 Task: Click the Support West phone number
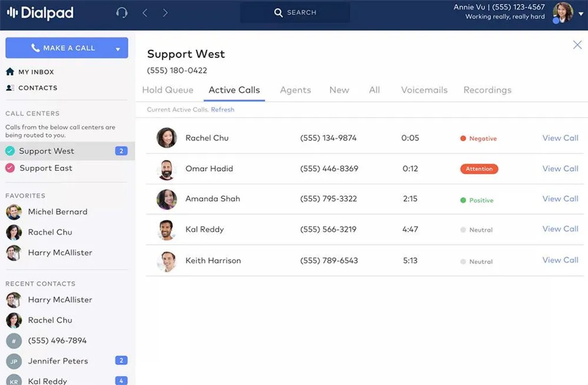[x=177, y=71]
